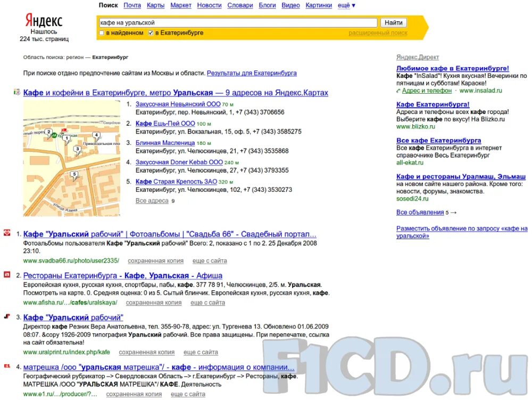Click the Все адреса link
This screenshot has height=400, width=532.
[152, 201]
